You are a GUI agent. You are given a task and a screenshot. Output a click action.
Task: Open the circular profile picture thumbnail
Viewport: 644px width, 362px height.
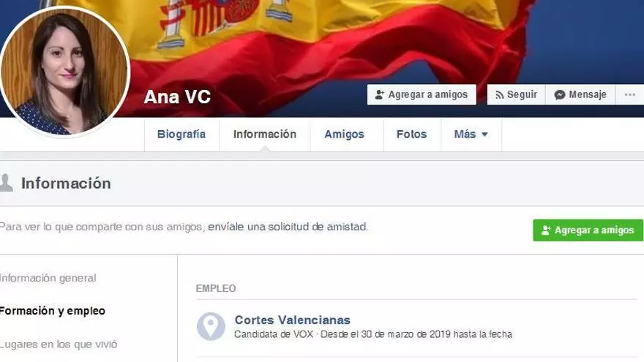pos(64,72)
